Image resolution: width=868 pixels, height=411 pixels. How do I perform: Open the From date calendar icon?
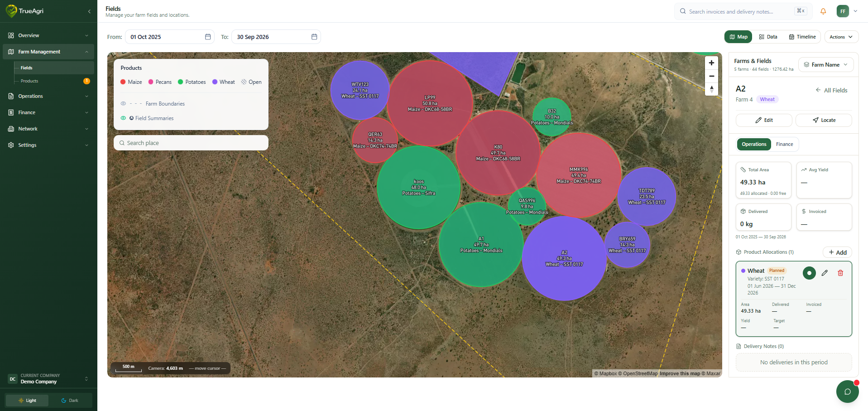[x=208, y=37]
